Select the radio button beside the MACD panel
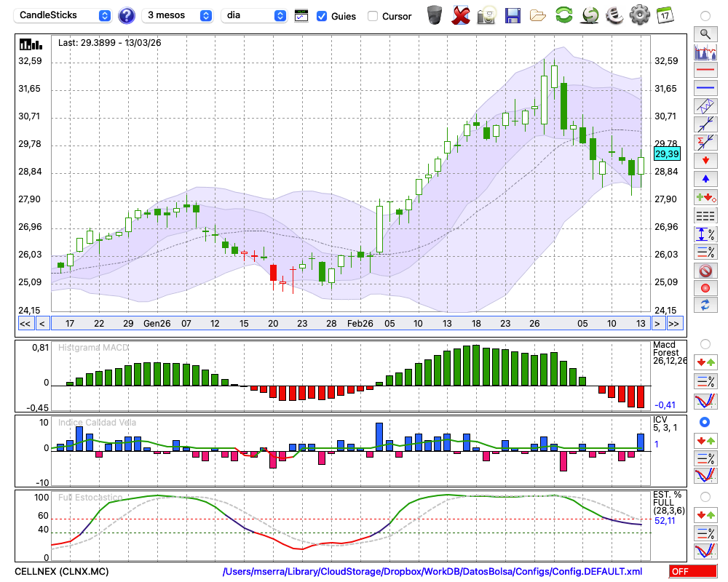Image resolution: width=728 pixels, height=582 pixels. (x=705, y=343)
